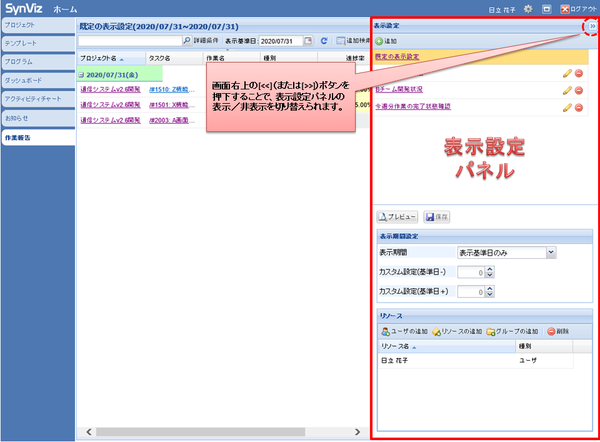This screenshot has width=600, height=442.
Task: Click the 保存 save button
Action: 437,217
